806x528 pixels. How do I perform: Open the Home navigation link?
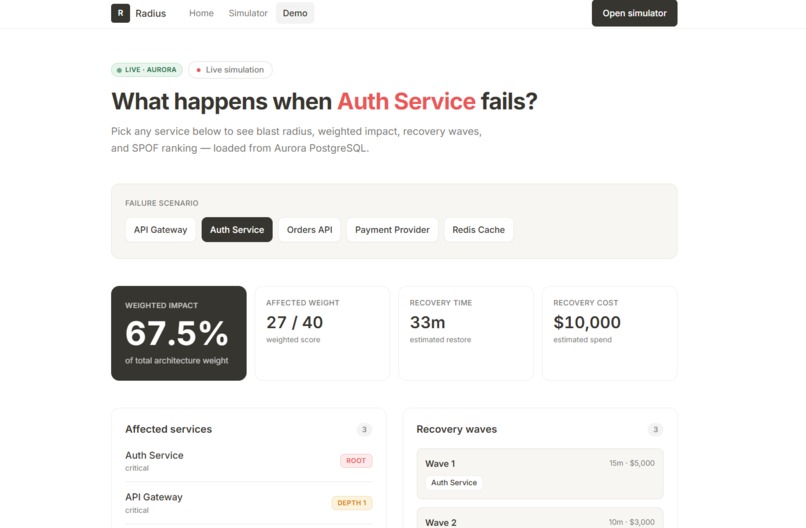pos(201,13)
